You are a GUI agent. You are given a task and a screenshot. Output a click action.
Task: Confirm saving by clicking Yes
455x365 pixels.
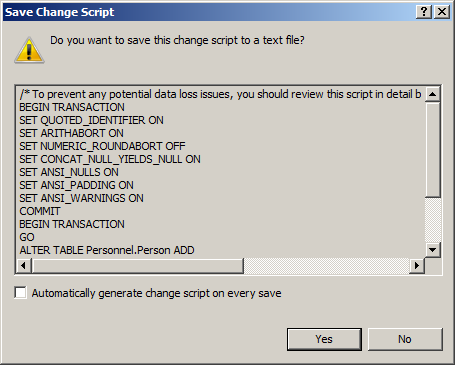point(324,339)
